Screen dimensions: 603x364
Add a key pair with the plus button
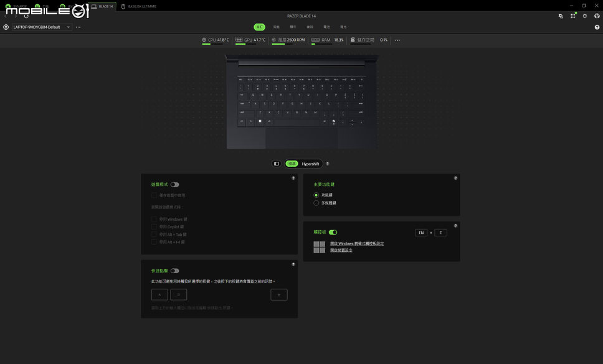[x=279, y=294]
